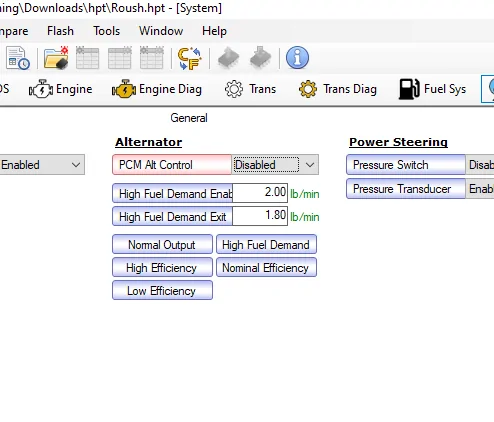Open the Tools menu

106,31
